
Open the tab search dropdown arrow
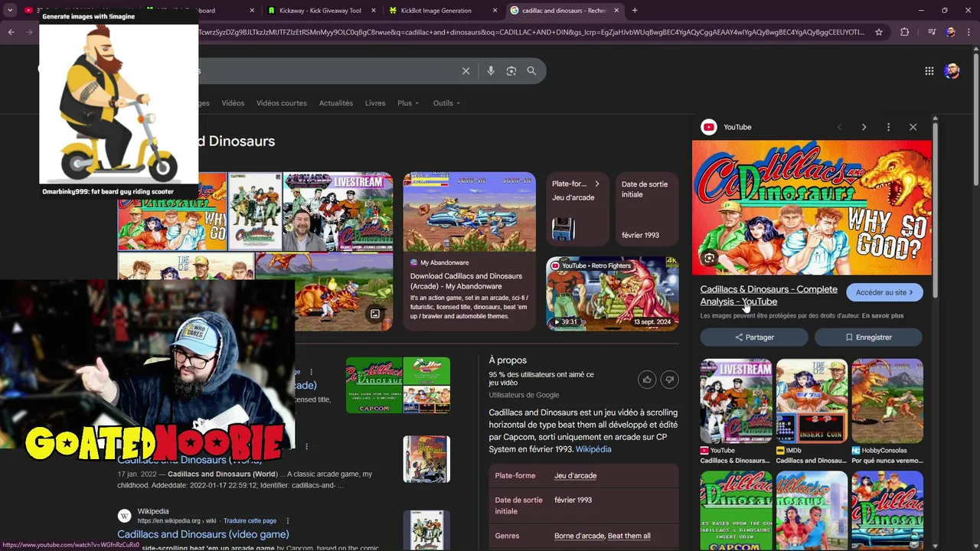(x=10, y=11)
